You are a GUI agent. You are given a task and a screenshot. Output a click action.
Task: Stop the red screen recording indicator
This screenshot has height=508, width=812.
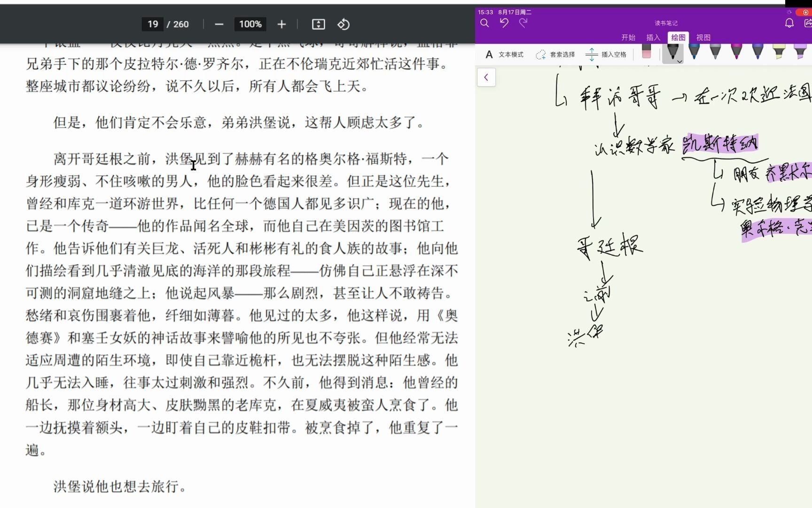click(x=804, y=12)
